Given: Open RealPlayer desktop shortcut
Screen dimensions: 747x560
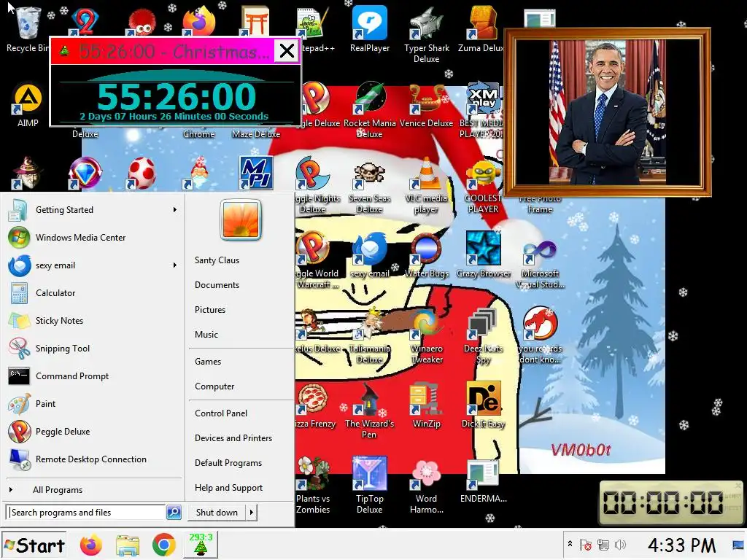Looking at the screenshot, I should (x=370, y=29).
